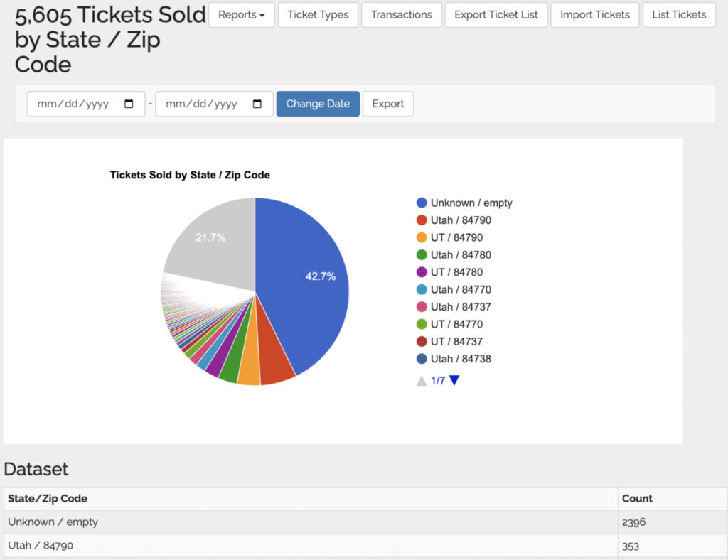Click the blue Change Date button

(318, 104)
